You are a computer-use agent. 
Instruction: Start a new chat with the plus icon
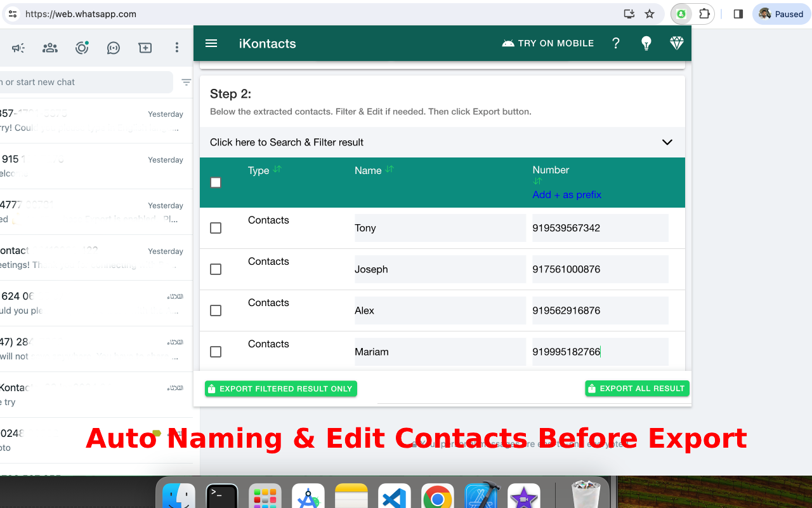click(145, 48)
